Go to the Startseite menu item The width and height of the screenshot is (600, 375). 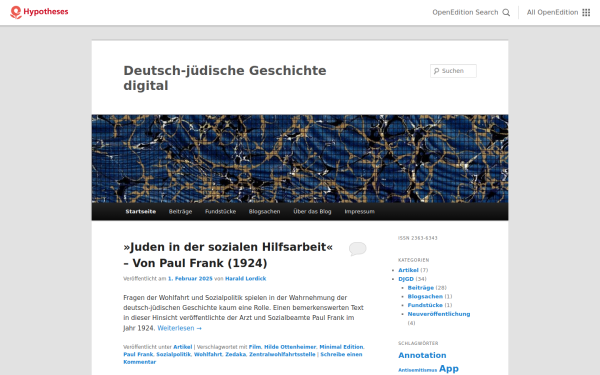tap(140, 211)
